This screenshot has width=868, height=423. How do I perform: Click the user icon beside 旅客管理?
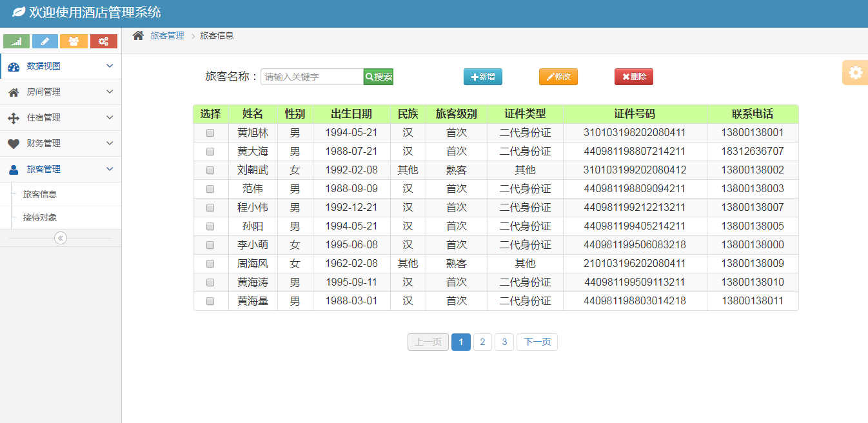(x=14, y=170)
